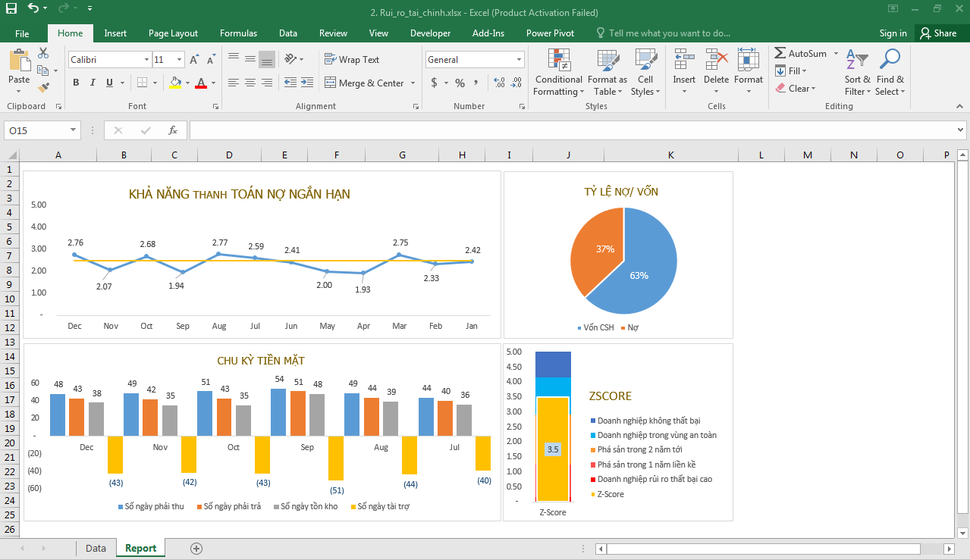This screenshot has height=560, width=970.
Task: Toggle Underline formatting
Action: [109, 83]
